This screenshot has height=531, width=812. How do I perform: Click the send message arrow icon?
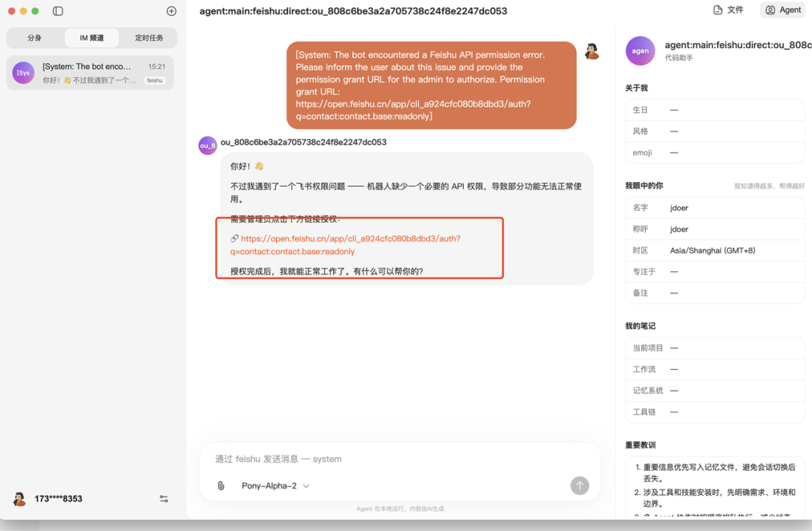pyautogui.click(x=579, y=485)
